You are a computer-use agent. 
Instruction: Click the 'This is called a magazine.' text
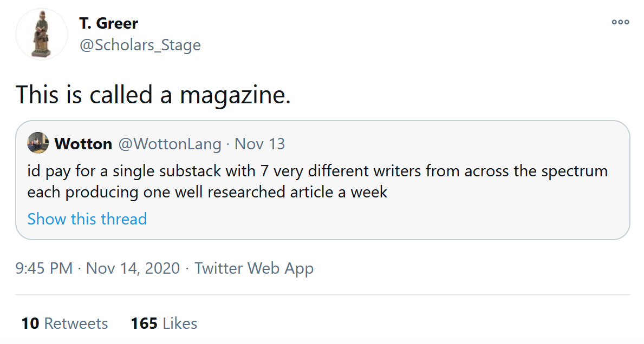[x=153, y=95]
